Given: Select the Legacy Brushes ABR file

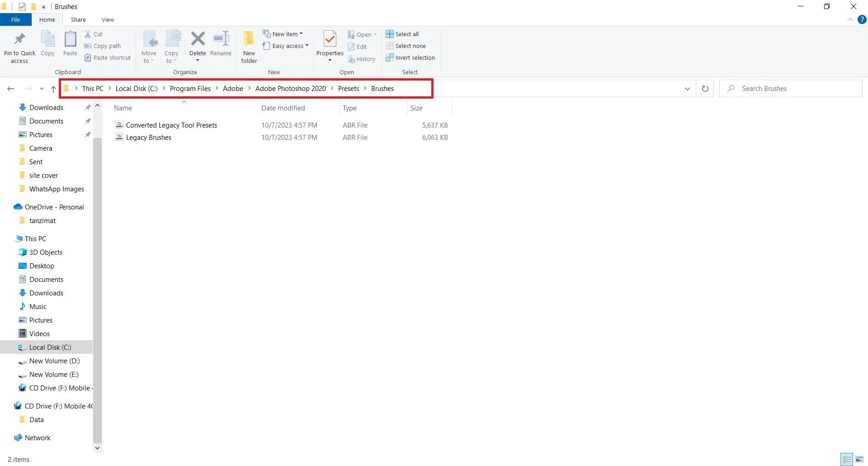Looking at the screenshot, I should [149, 138].
